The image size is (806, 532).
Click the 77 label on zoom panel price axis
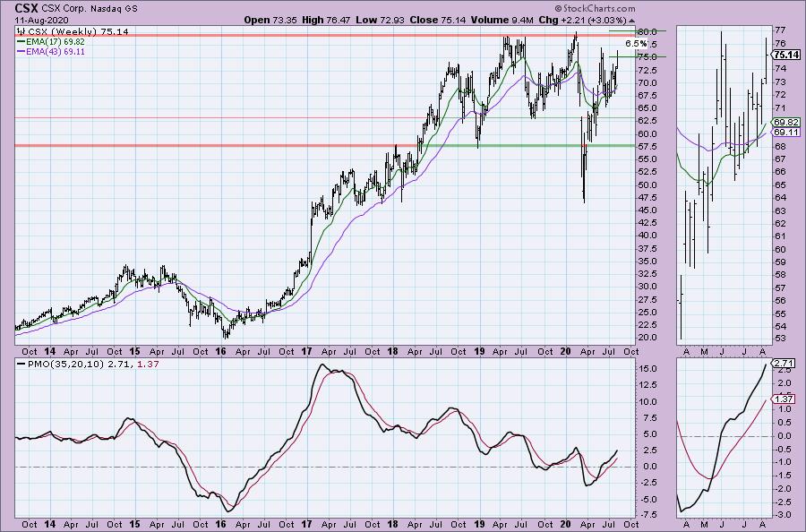click(780, 30)
